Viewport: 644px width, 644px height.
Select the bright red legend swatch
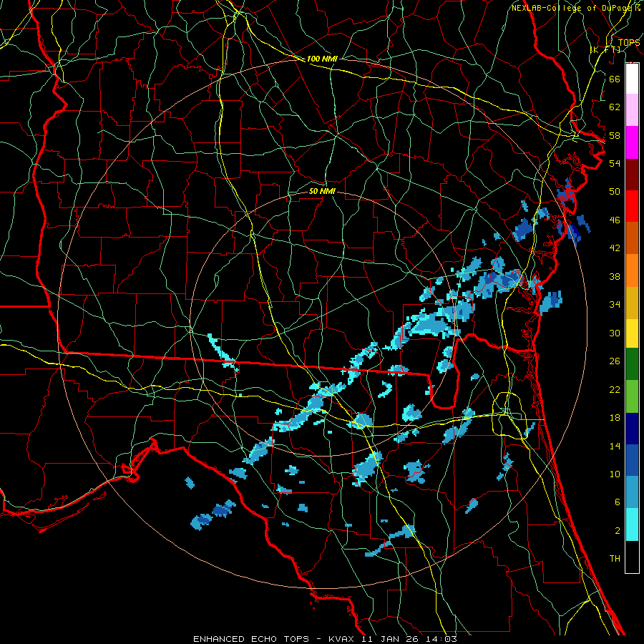(632, 206)
